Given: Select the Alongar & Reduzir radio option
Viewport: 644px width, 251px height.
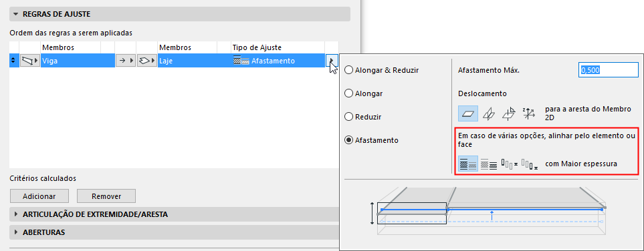Looking at the screenshot, I should [382, 70].
